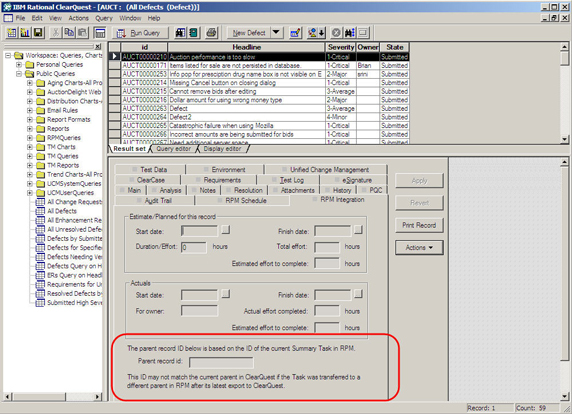Open the Unified Change Management tab
Screen dimensions: 572x414
[x=326, y=170]
